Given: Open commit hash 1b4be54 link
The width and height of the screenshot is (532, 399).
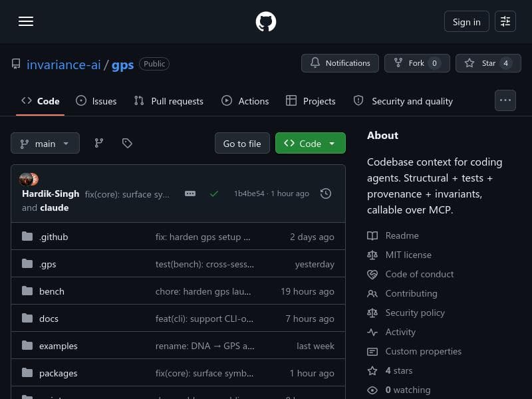Looking at the screenshot, I should tap(249, 194).
